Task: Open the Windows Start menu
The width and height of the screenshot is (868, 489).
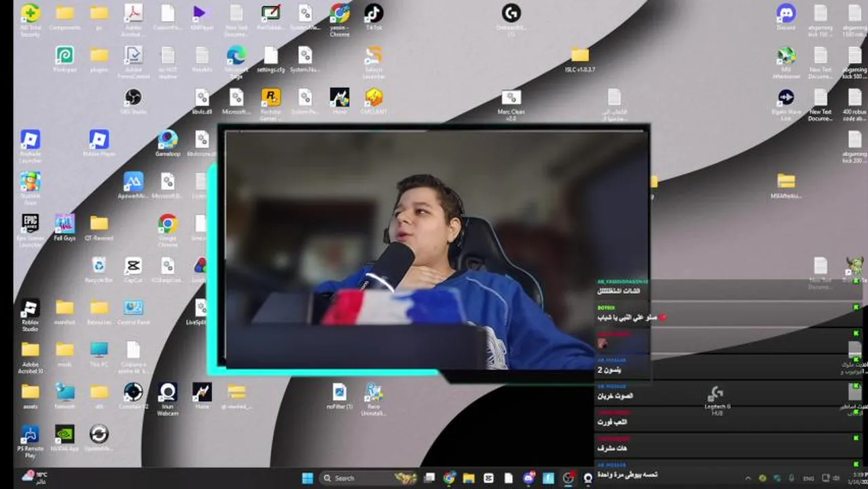Action: tap(307, 478)
